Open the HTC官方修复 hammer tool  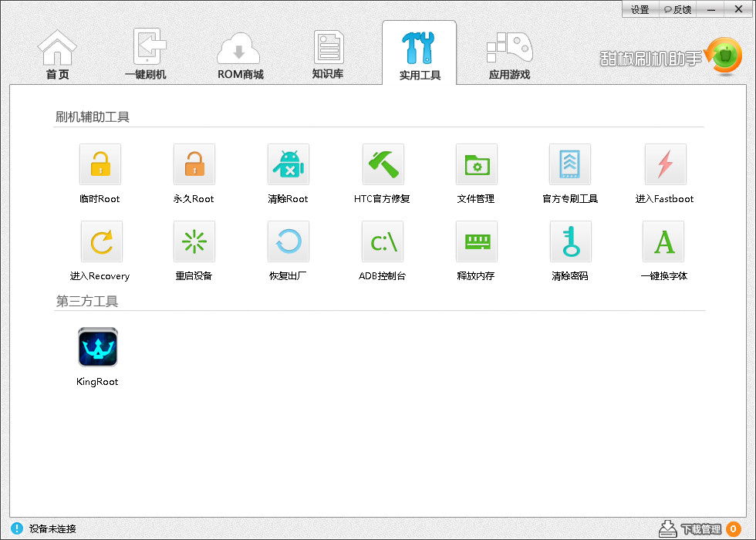383,164
